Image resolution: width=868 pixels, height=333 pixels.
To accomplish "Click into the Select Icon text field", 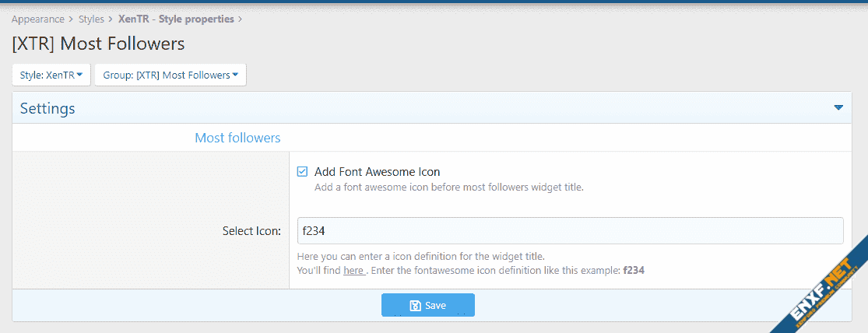I will point(570,231).
